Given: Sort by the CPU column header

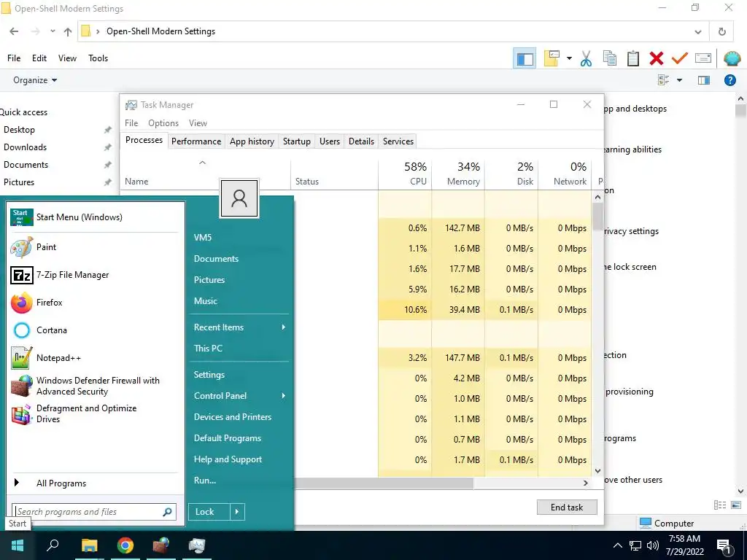Looking at the screenshot, I should (x=405, y=174).
